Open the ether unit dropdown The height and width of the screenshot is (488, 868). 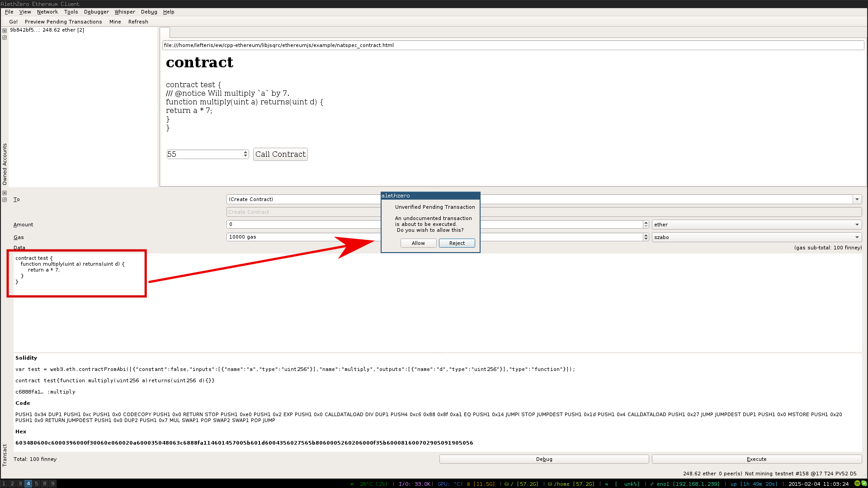click(x=757, y=225)
